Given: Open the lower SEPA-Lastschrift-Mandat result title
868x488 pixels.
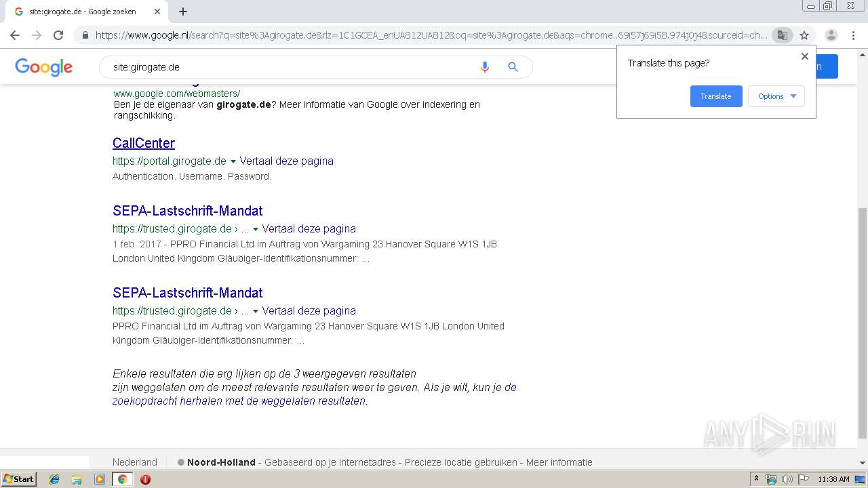Looking at the screenshot, I should (x=187, y=293).
